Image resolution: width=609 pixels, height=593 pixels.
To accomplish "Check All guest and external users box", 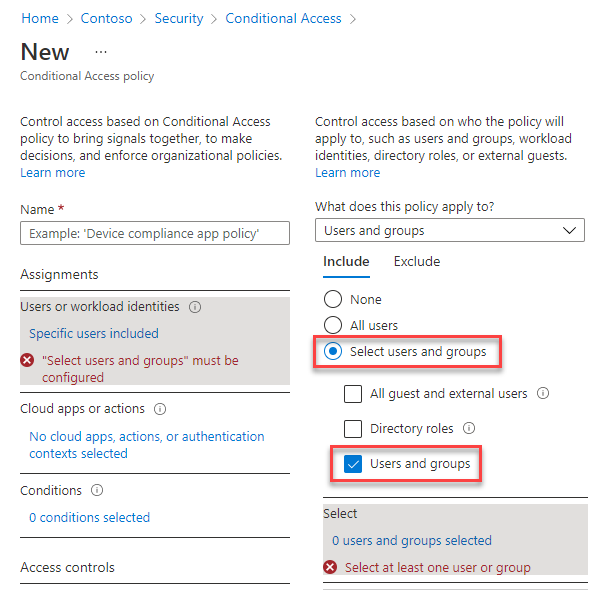I will (x=353, y=394).
